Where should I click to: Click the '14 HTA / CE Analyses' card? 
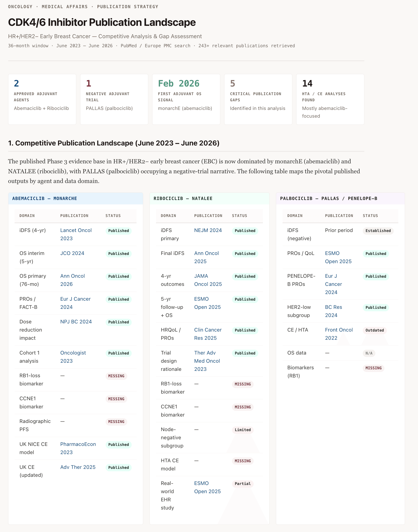[x=330, y=99]
